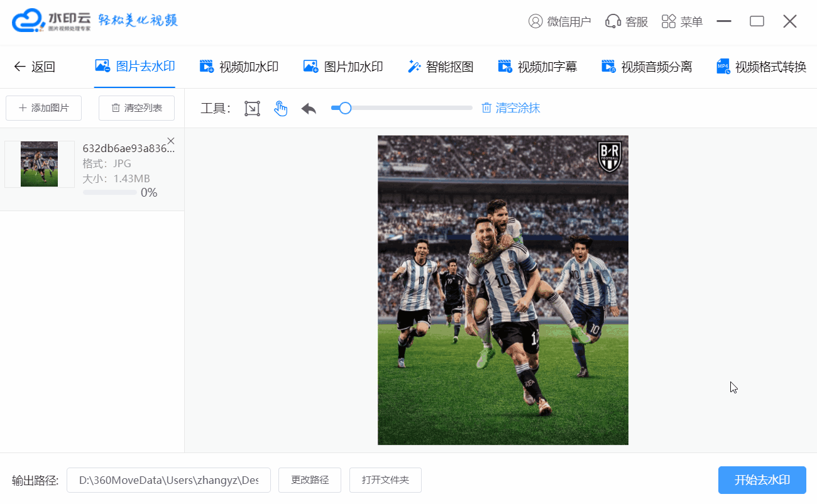Click the 清空涂抹 clear smear link
Viewport: 817px width, 504px height.
pyautogui.click(x=511, y=108)
